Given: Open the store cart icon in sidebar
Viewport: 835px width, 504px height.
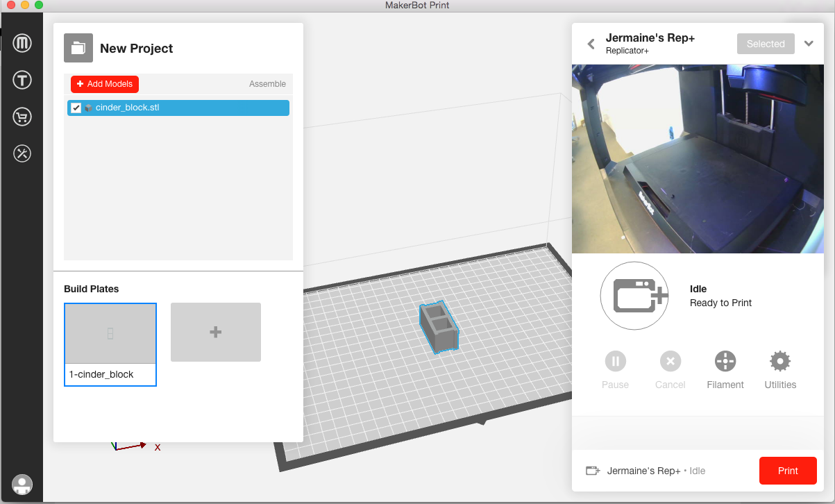Looking at the screenshot, I should pyautogui.click(x=22, y=117).
